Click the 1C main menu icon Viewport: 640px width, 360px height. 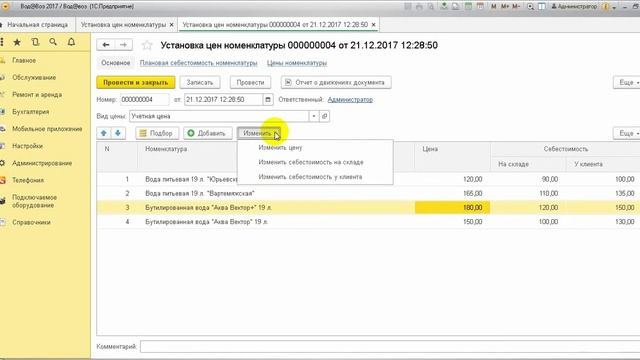point(5,7)
